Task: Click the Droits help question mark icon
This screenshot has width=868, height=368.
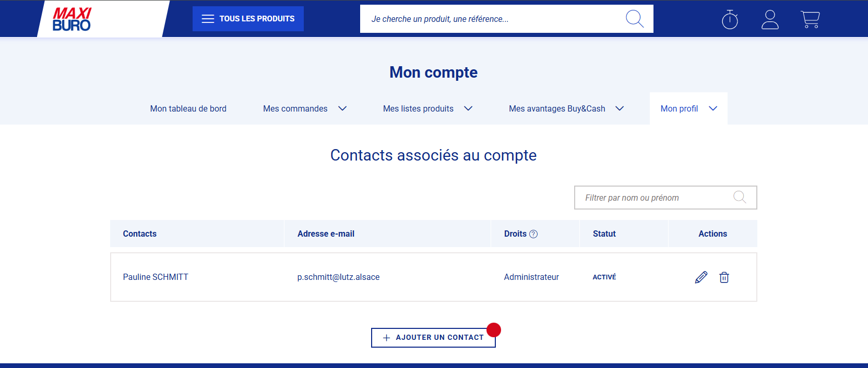Action: point(533,234)
